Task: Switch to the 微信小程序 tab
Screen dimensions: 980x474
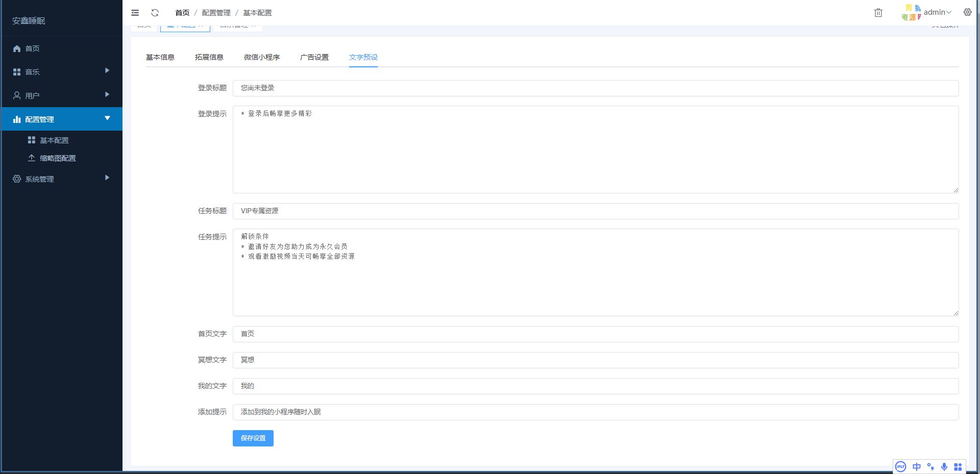Action: [262, 57]
